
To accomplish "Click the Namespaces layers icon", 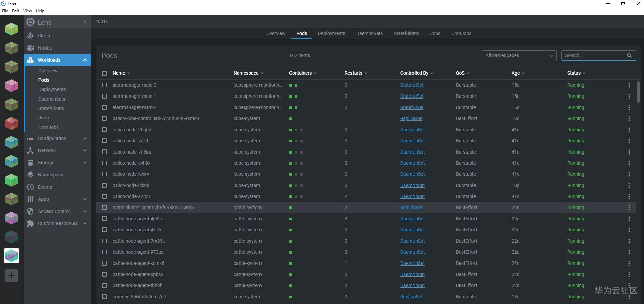I will [30, 175].
